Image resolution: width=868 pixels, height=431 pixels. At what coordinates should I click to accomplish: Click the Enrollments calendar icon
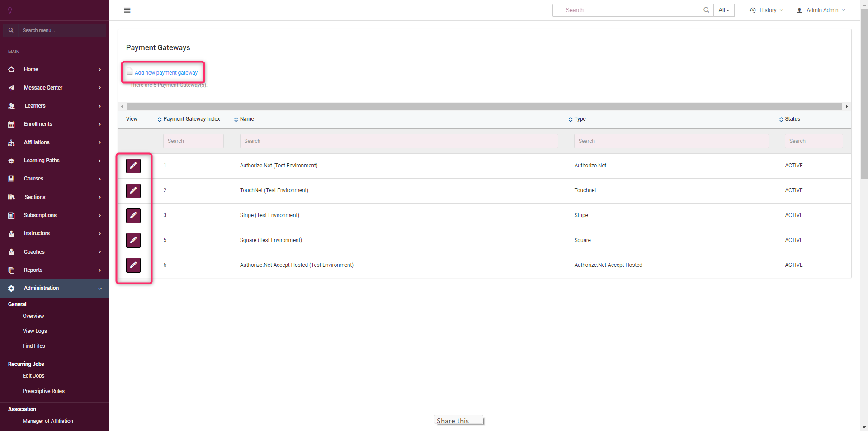[11, 124]
